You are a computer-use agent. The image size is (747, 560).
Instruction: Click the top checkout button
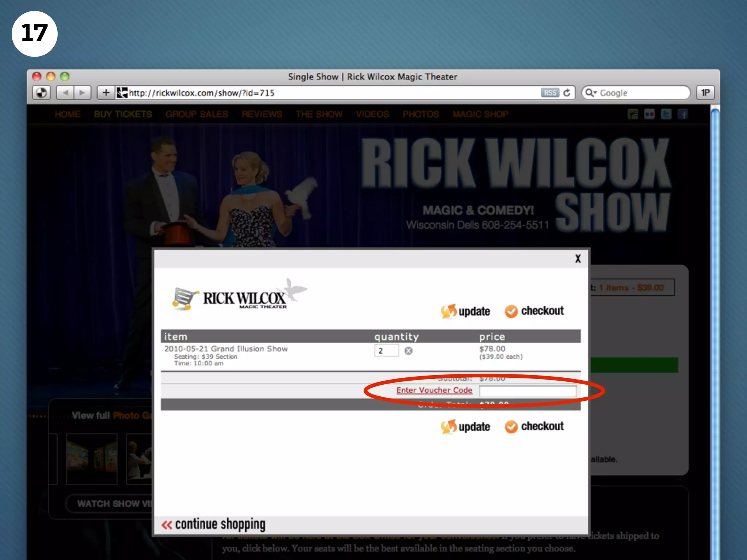coord(535,311)
